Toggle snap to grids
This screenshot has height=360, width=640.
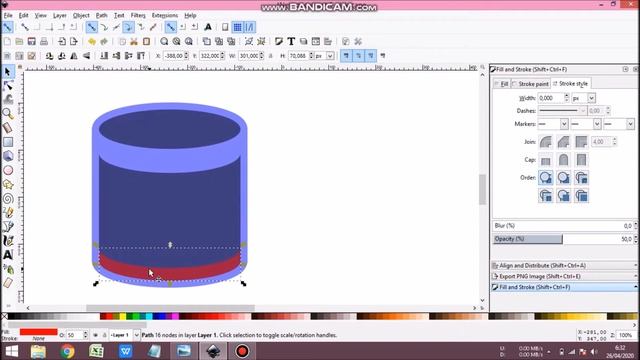[237, 27]
